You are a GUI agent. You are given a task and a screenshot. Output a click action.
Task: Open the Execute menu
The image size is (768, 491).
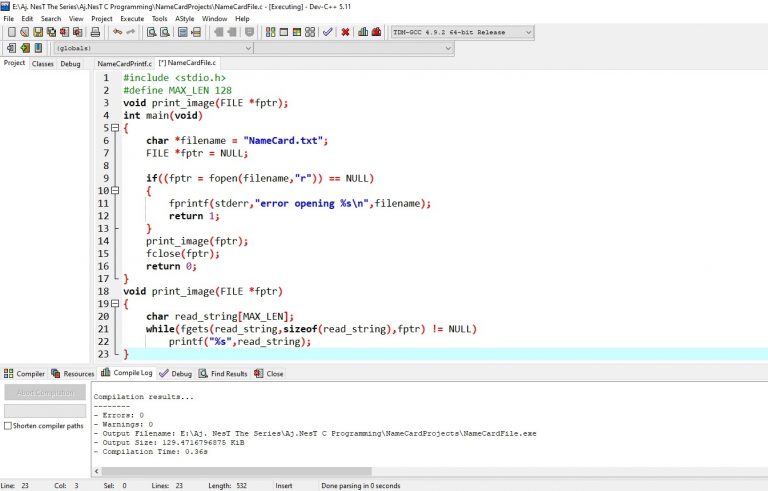click(x=131, y=18)
